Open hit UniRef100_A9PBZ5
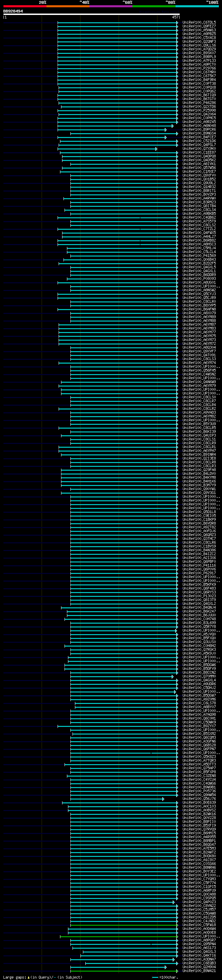 tap(199, 34)
